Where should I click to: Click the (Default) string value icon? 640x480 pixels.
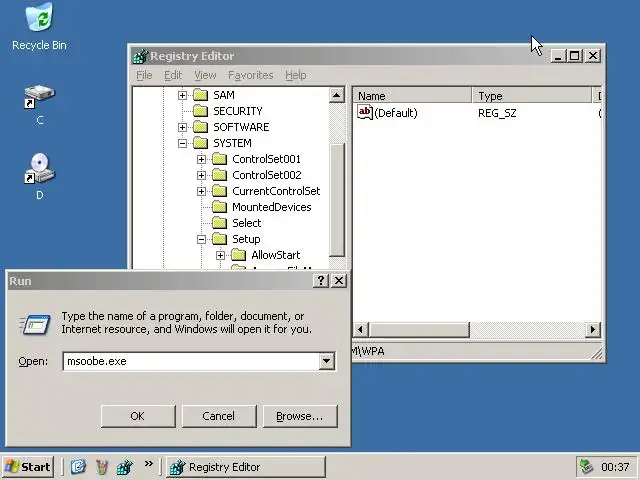(364, 112)
